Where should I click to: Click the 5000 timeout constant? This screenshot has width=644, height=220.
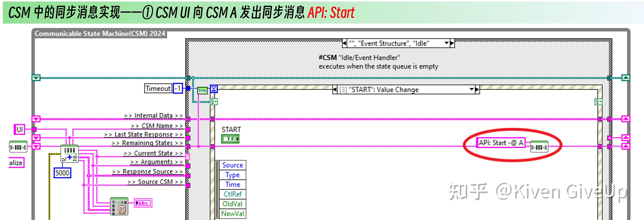click(63, 173)
